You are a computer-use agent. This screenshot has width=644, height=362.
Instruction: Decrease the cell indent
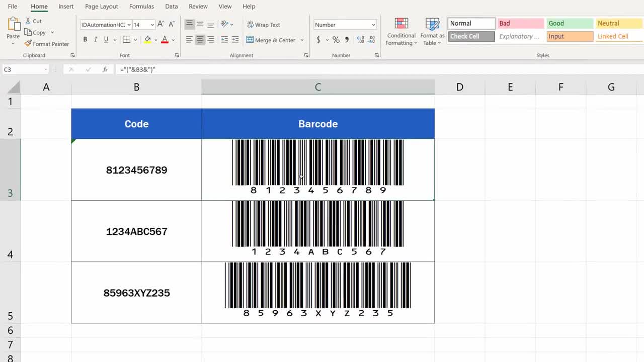224,40
